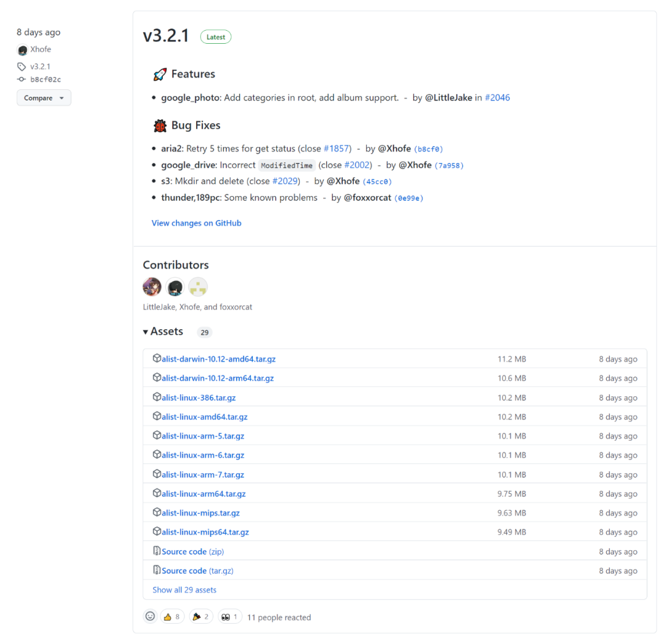The width and height of the screenshot is (666, 644).
Task: Click the 29 assets count badge
Action: pos(205,332)
